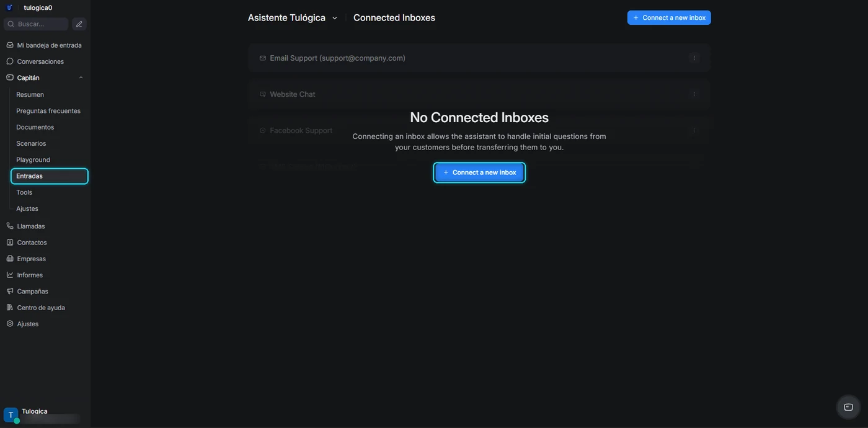This screenshot has width=868, height=428.
Task: Click the Connected Inboxes page title
Action: click(x=394, y=17)
